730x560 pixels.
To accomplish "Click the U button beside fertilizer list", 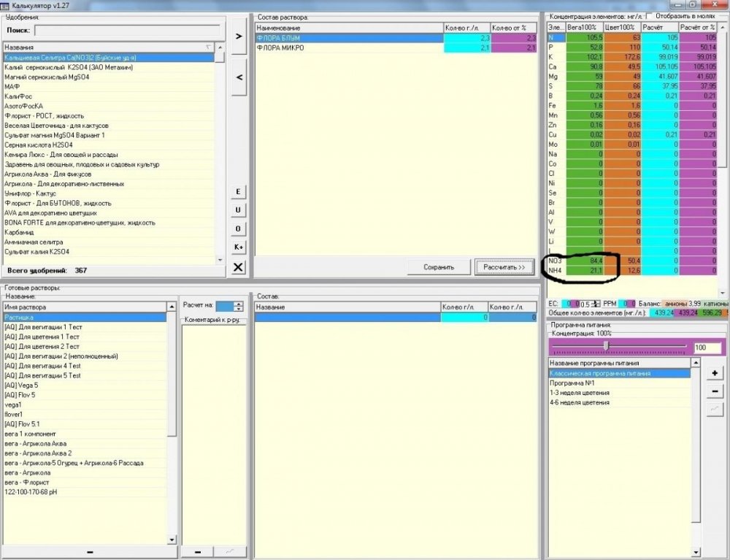I will coord(238,210).
